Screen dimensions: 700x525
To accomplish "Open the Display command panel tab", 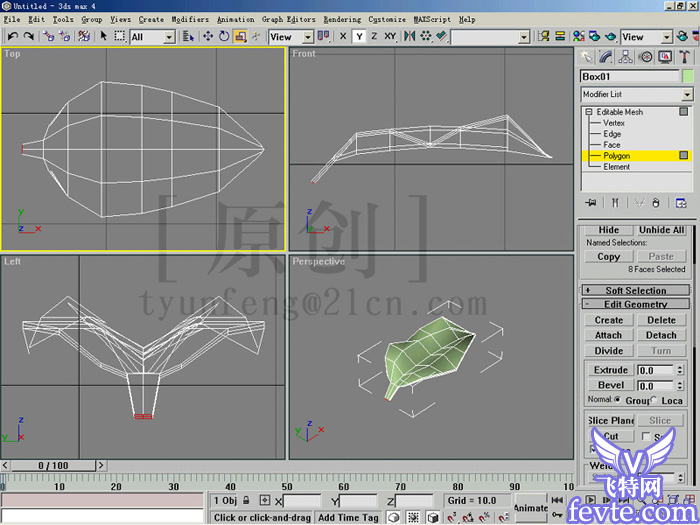I will [x=665, y=57].
